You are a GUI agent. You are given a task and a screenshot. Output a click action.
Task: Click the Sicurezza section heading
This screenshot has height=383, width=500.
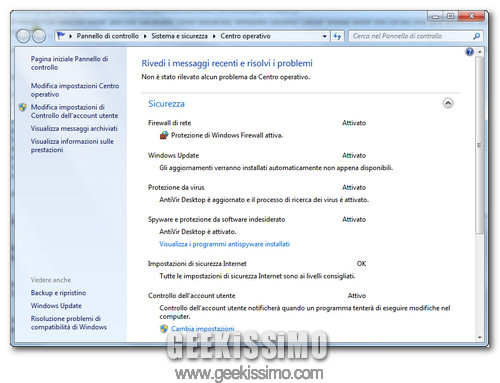[166, 104]
